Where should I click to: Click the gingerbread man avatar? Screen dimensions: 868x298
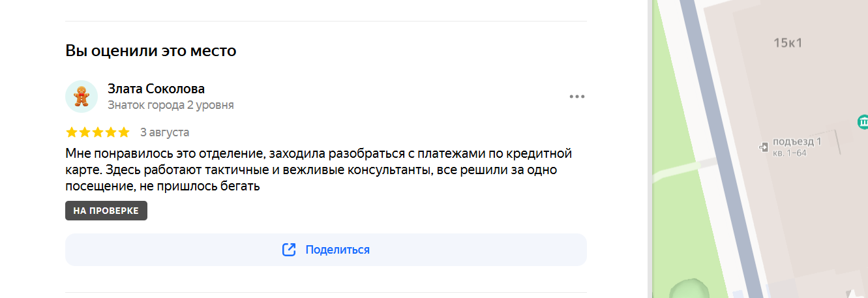click(x=82, y=97)
